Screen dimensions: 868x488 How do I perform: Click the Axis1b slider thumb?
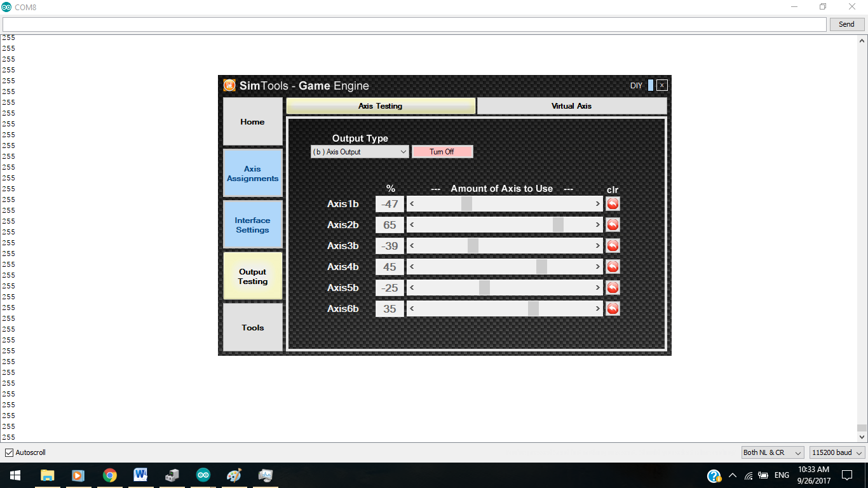(x=466, y=204)
